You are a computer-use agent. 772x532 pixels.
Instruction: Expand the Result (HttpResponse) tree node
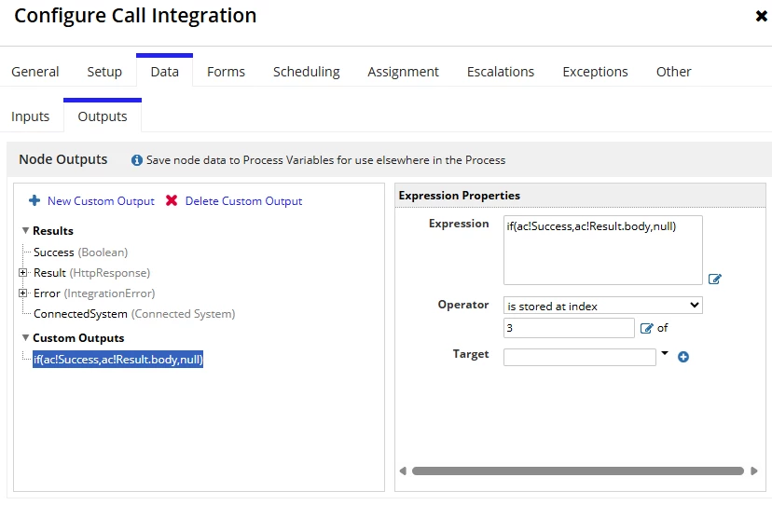pos(22,272)
